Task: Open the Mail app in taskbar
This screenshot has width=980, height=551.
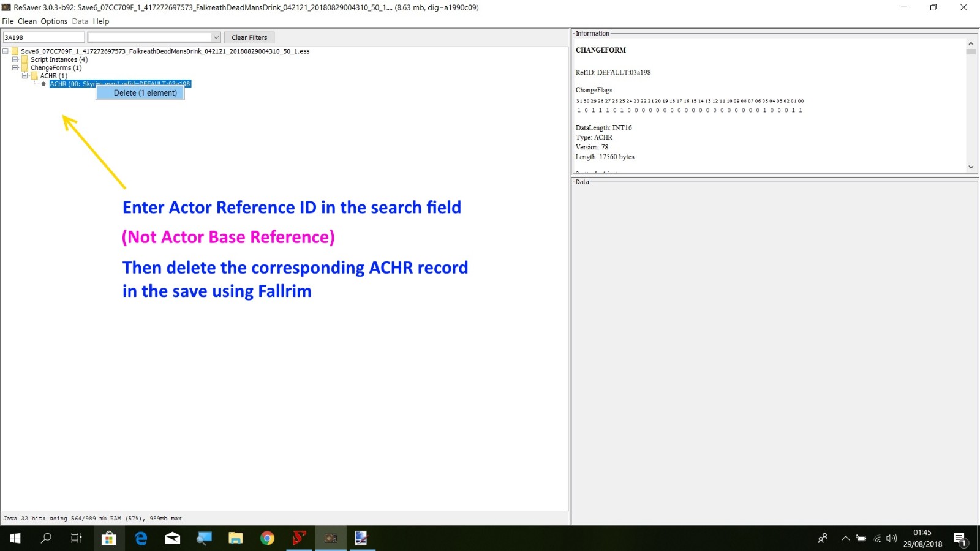Action: click(172, 538)
